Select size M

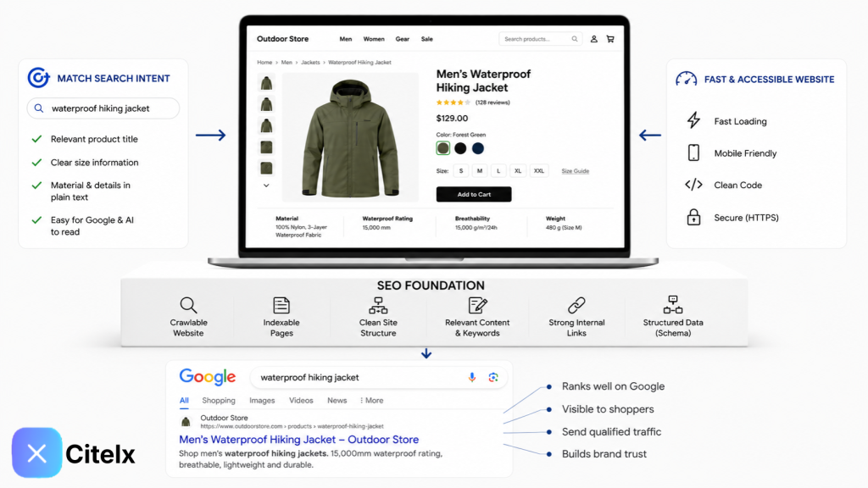click(x=480, y=171)
